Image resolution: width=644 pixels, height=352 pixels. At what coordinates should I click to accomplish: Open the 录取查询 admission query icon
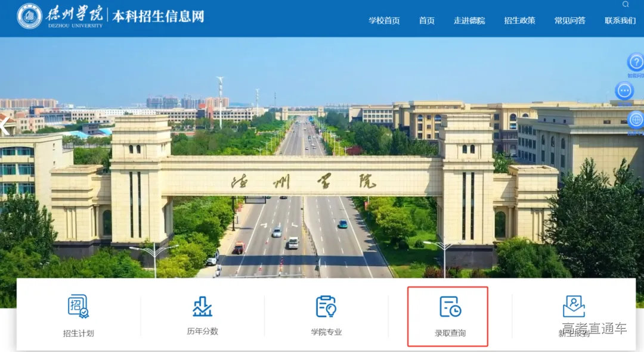[448, 308]
